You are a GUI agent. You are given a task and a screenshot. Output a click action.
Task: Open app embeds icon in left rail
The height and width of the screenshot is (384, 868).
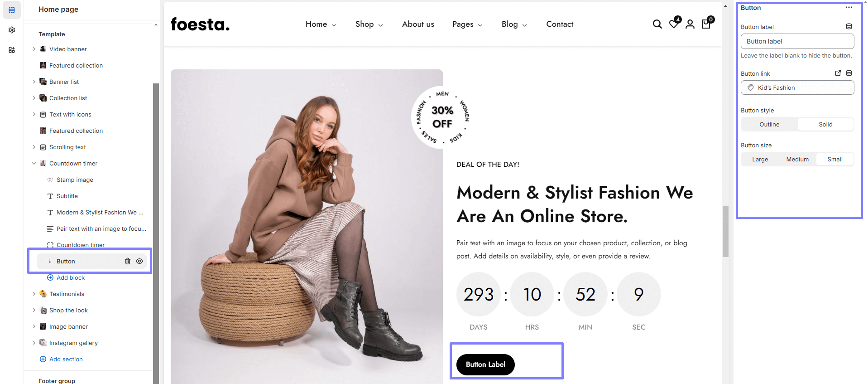12,50
